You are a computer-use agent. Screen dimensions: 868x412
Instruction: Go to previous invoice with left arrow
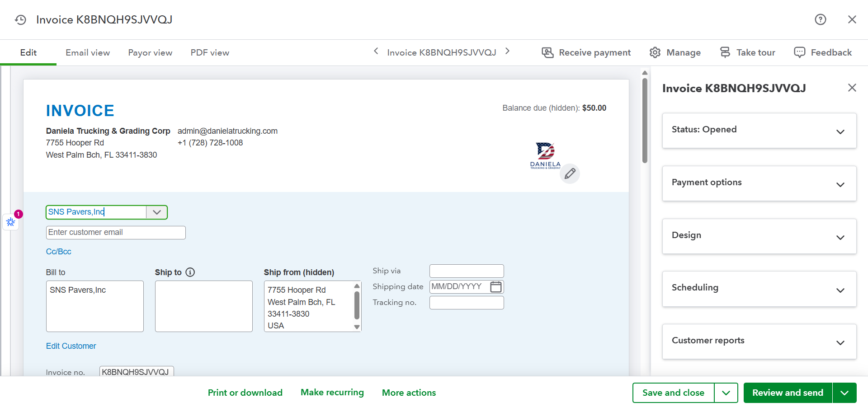tap(376, 51)
